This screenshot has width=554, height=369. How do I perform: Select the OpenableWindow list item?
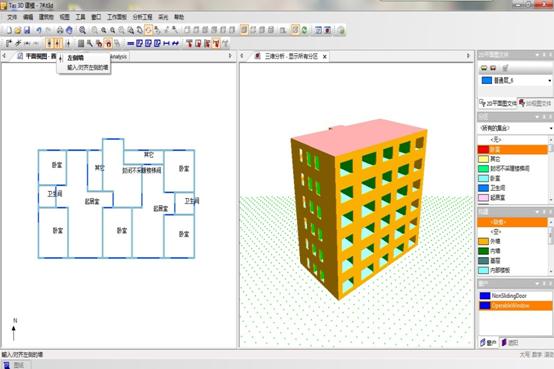515,306
